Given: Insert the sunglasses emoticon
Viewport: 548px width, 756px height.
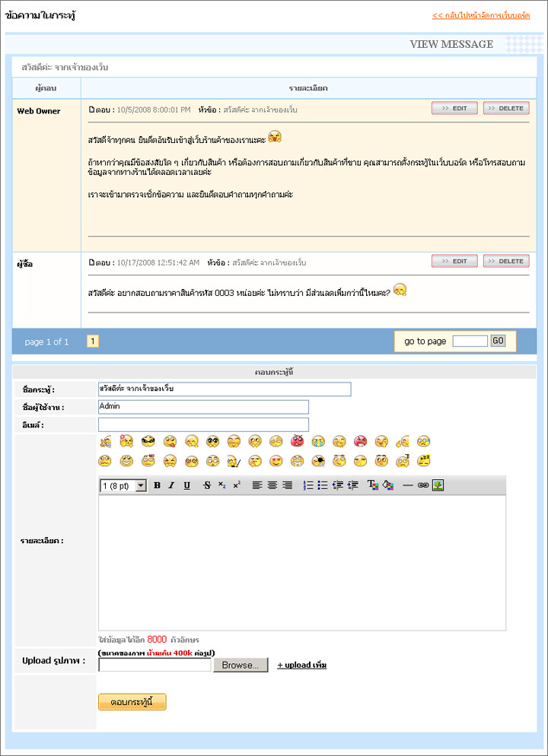Looking at the screenshot, I should 148,441.
